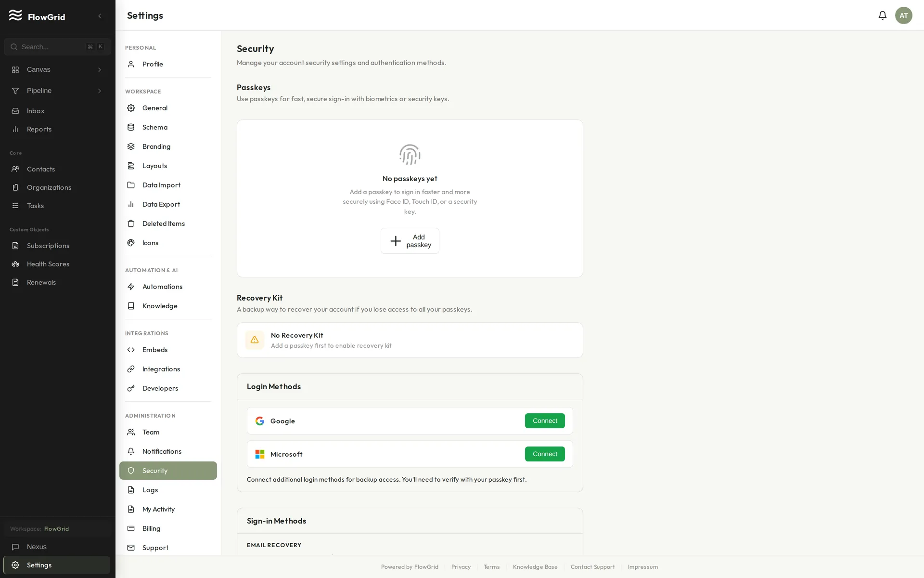Viewport: 924px width, 578px height.
Task: Open Team settings
Action: (x=168, y=432)
